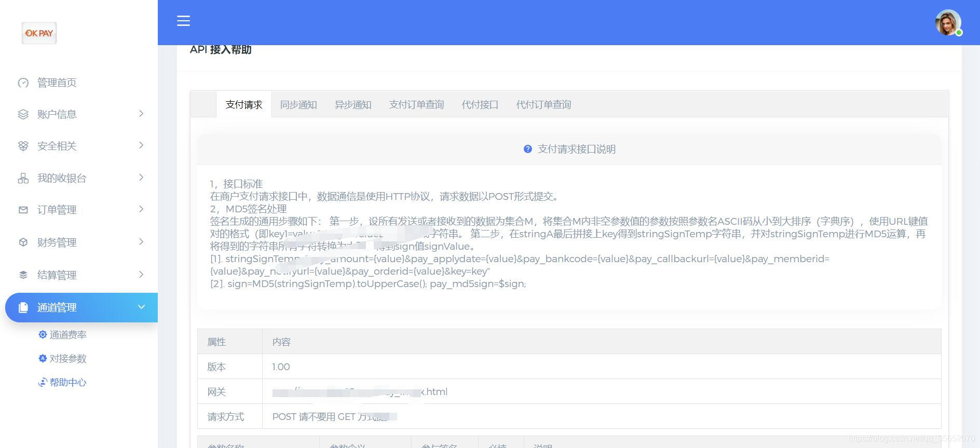Switch to the 异步通知 tab

(x=353, y=104)
